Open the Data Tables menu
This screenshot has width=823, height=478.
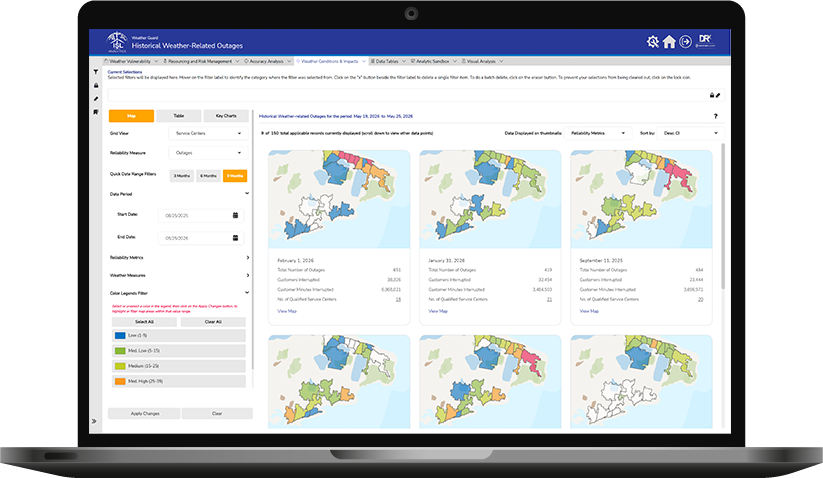pyautogui.click(x=388, y=61)
